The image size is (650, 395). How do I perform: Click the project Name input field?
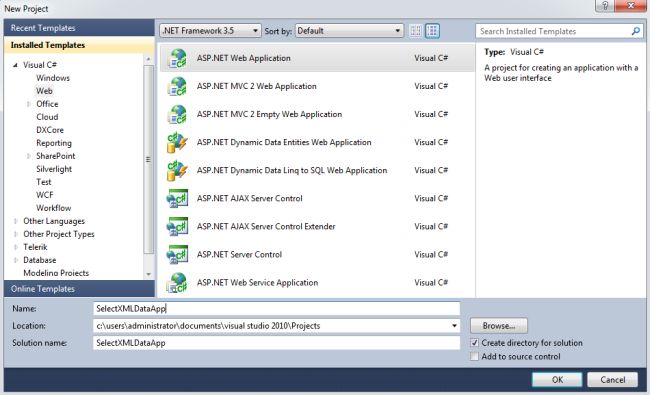click(276, 308)
